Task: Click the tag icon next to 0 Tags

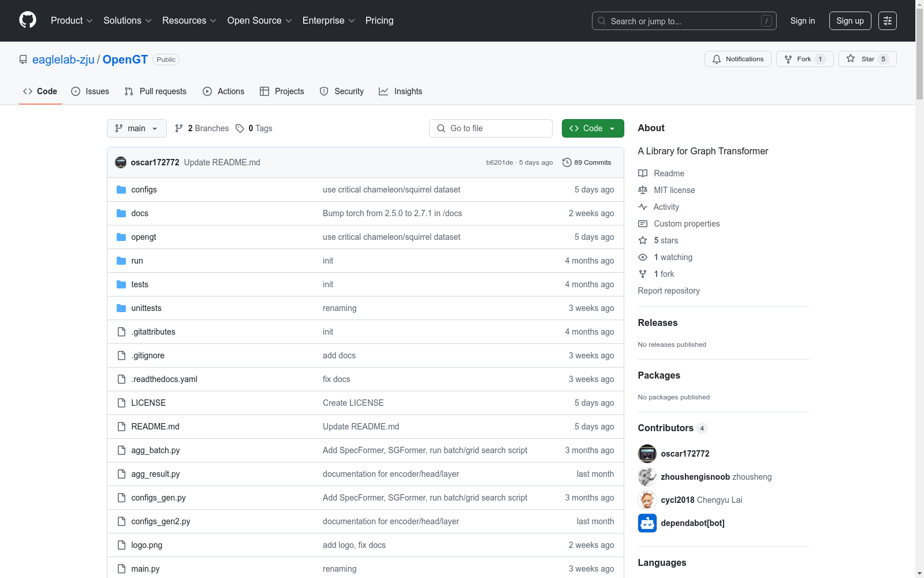Action: point(240,128)
